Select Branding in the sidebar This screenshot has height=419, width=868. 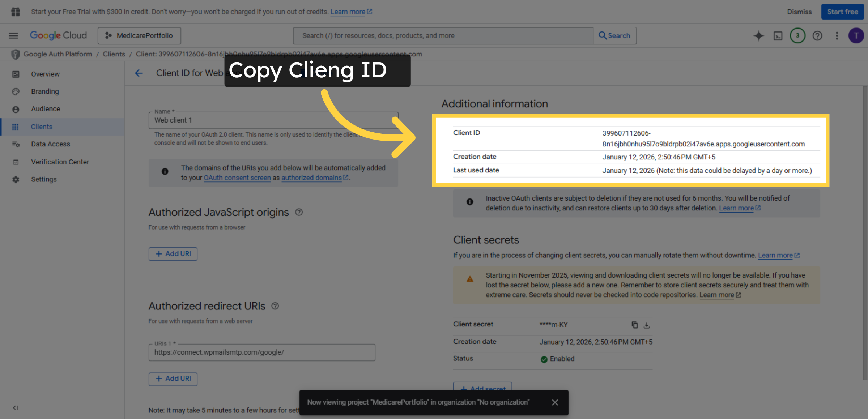(45, 91)
